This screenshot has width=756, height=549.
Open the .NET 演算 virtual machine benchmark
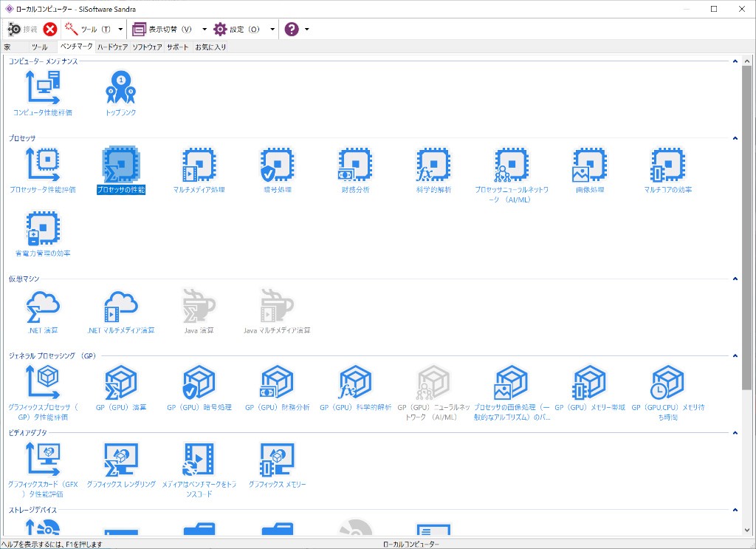point(43,305)
